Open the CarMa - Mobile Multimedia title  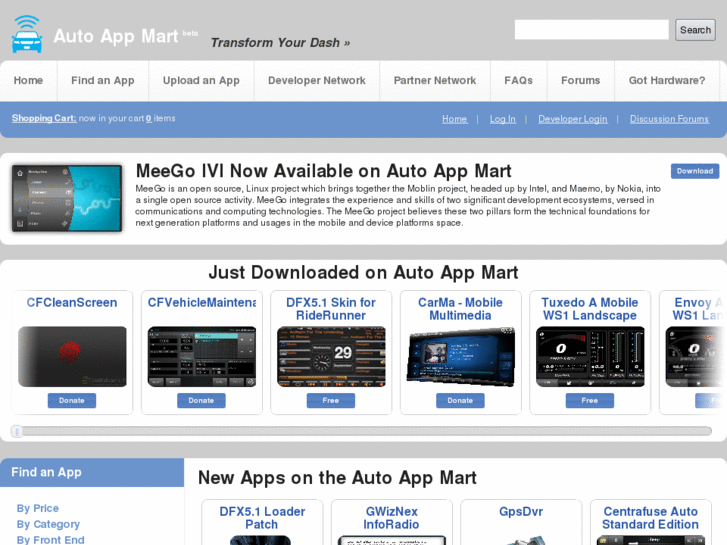[x=460, y=309]
